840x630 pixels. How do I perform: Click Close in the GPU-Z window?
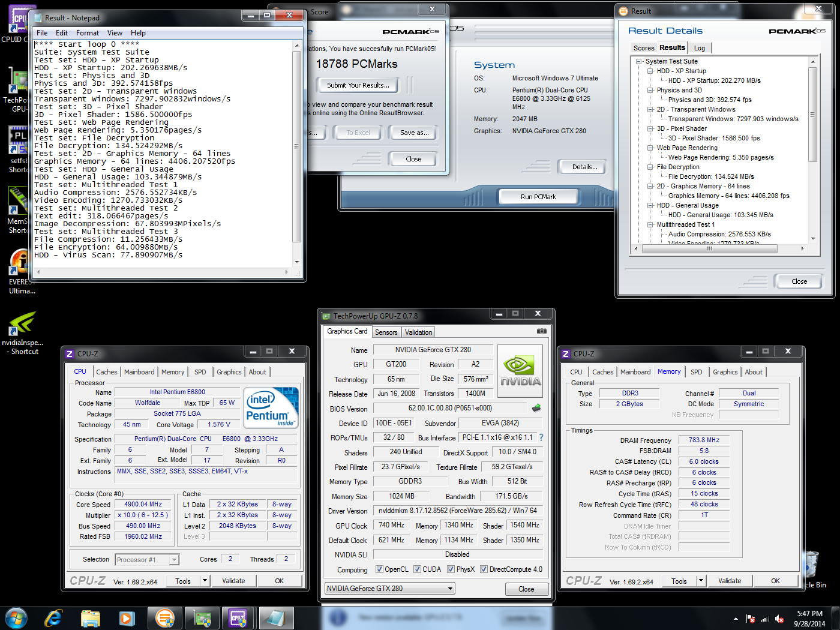pos(526,589)
